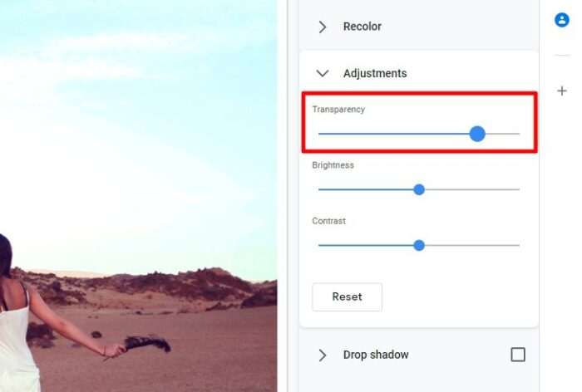This screenshot has height=392, width=582.
Task: Click the Brightness slider handle
Action: coord(419,189)
